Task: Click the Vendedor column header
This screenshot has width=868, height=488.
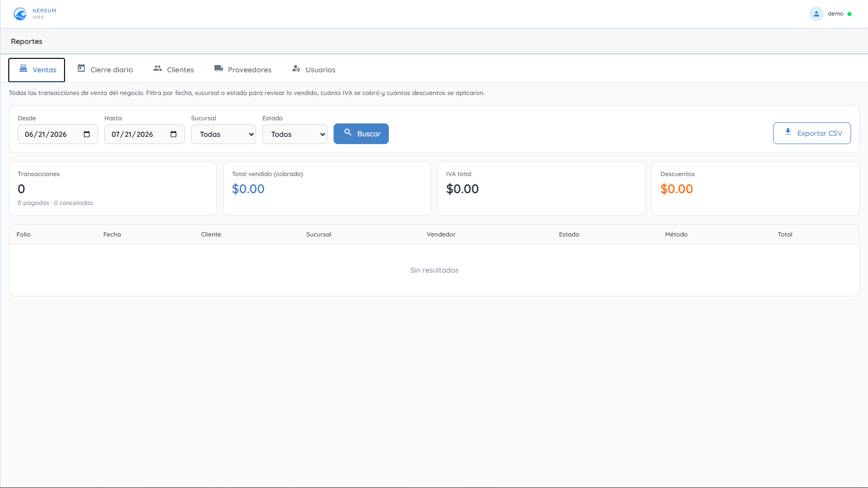Action: tap(441, 234)
